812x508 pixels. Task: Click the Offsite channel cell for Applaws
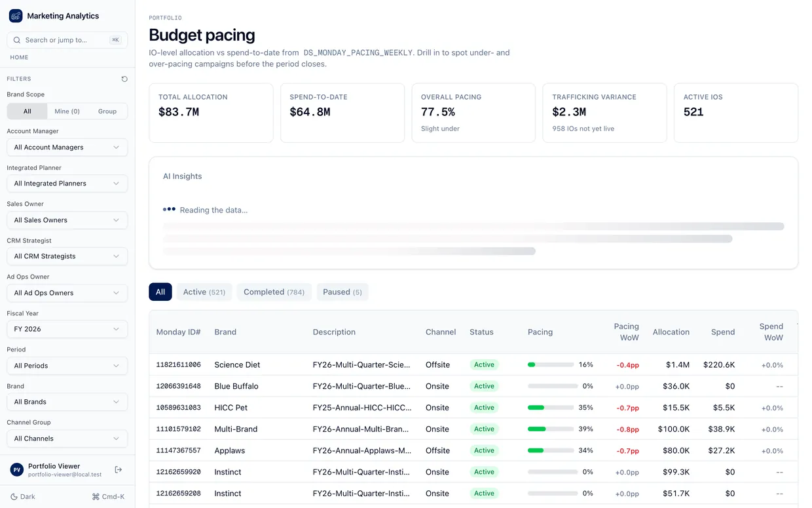click(437, 450)
